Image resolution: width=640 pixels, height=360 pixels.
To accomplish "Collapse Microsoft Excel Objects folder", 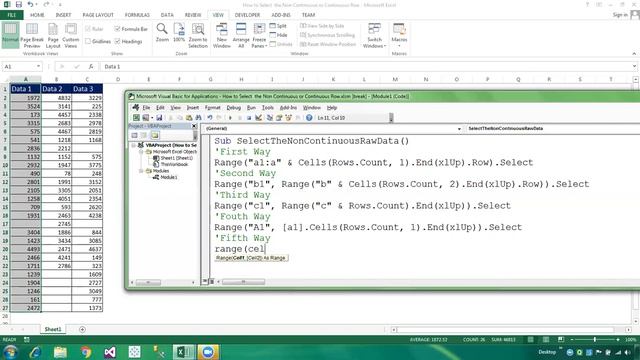I will point(141,151).
